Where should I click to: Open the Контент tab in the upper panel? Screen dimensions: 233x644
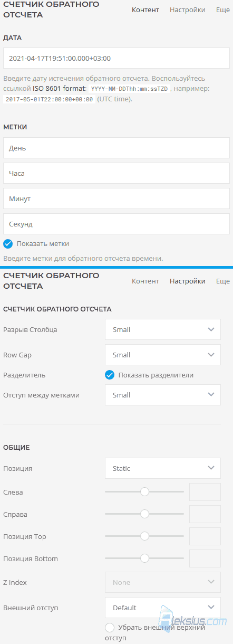(x=145, y=10)
